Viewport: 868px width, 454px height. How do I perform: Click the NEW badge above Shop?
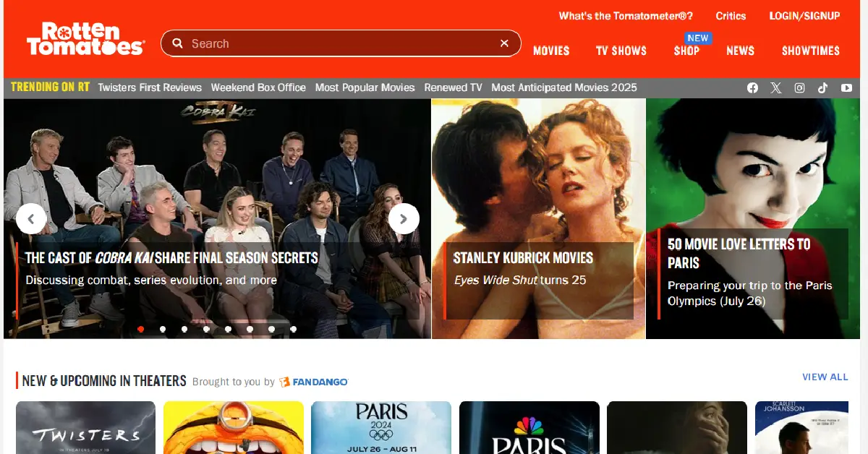pyautogui.click(x=698, y=38)
